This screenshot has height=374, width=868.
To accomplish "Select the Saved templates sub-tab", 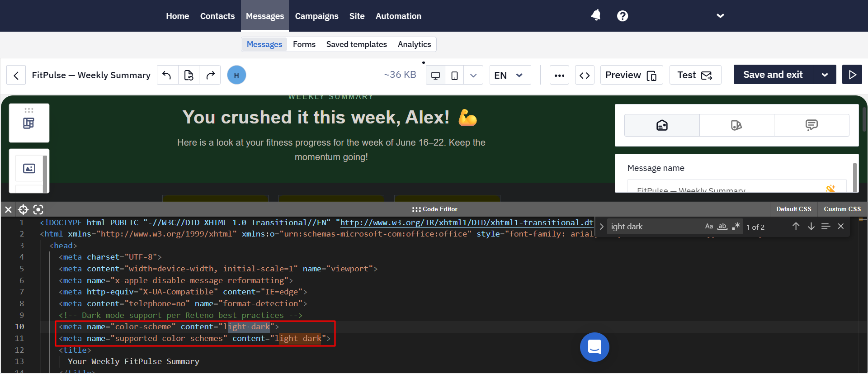I will [x=357, y=44].
